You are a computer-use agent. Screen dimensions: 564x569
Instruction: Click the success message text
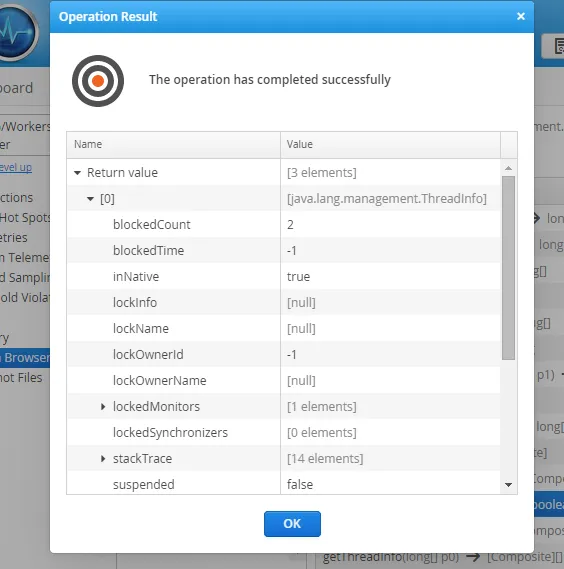coord(270,80)
